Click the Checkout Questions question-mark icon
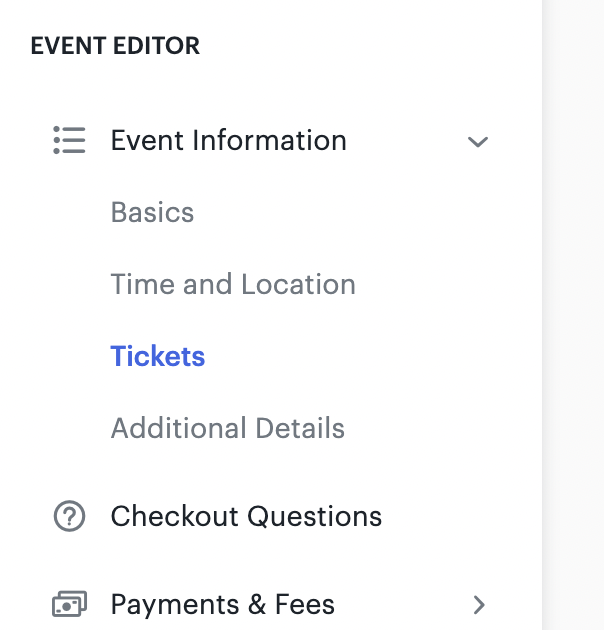Image resolution: width=604 pixels, height=630 pixels. pos(70,516)
